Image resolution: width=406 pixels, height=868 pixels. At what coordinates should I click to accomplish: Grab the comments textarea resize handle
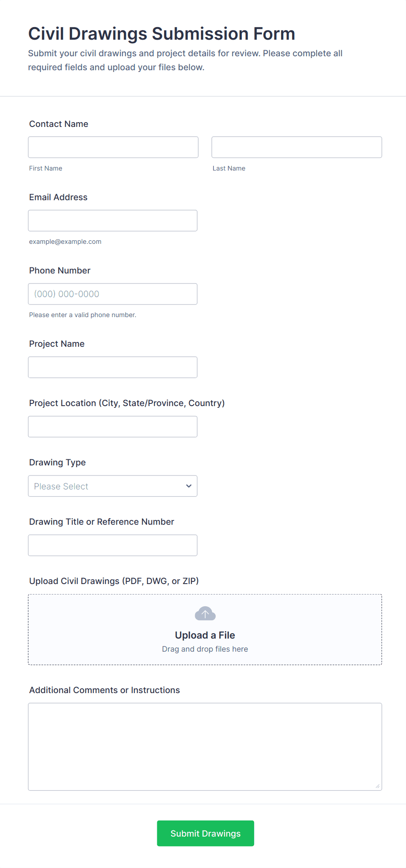[378, 786]
